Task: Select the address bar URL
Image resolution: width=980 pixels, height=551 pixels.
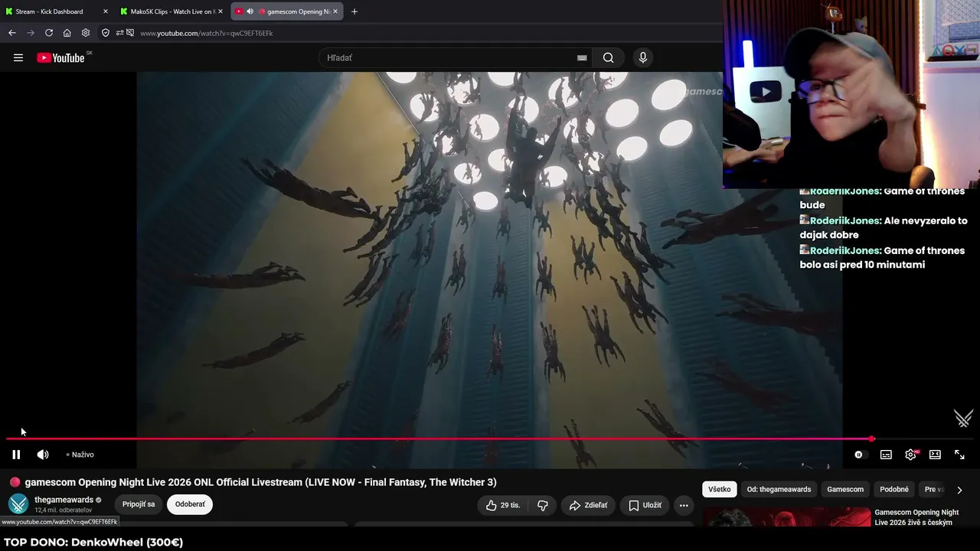Action: click(207, 33)
